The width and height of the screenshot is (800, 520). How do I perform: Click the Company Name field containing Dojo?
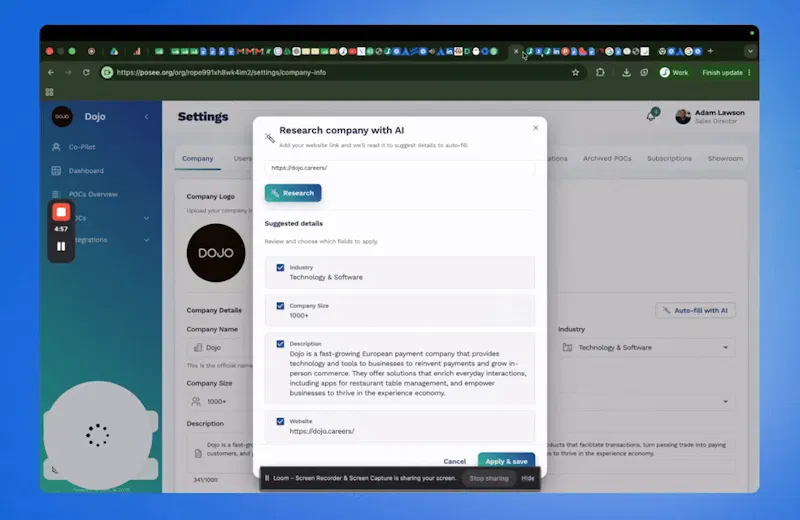click(219, 348)
